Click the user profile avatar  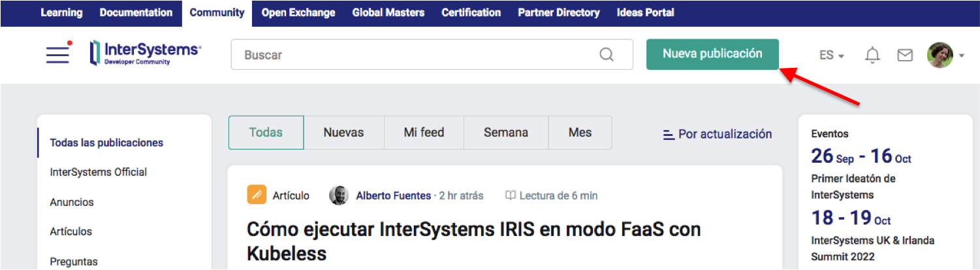[940, 56]
